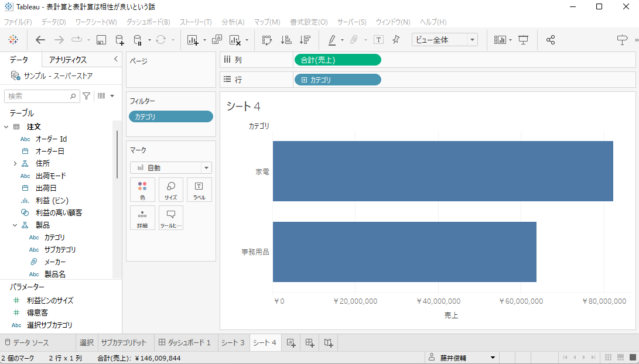
Task: Click the new dashboard tab icon
Action: pyautogui.click(x=310, y=343)
